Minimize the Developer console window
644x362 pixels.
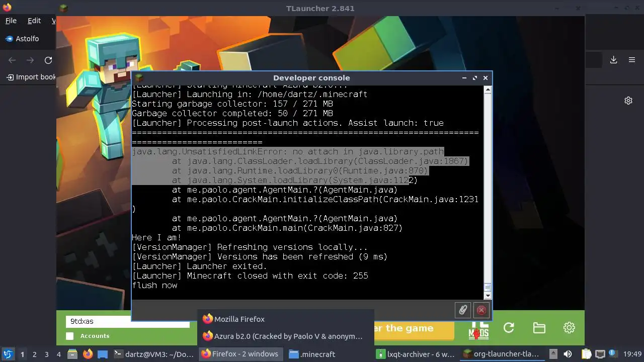pos(464,78)
